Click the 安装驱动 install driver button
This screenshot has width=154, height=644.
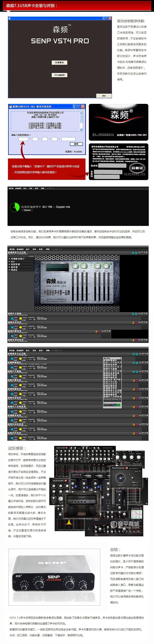60,63
